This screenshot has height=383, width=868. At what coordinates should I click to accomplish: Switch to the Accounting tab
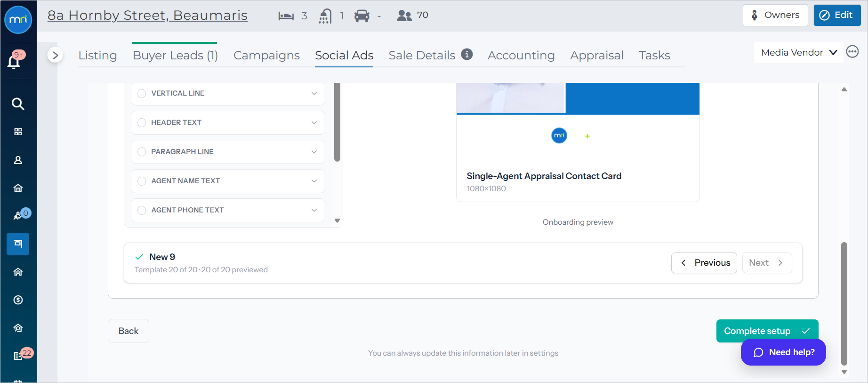click(521, 55)
